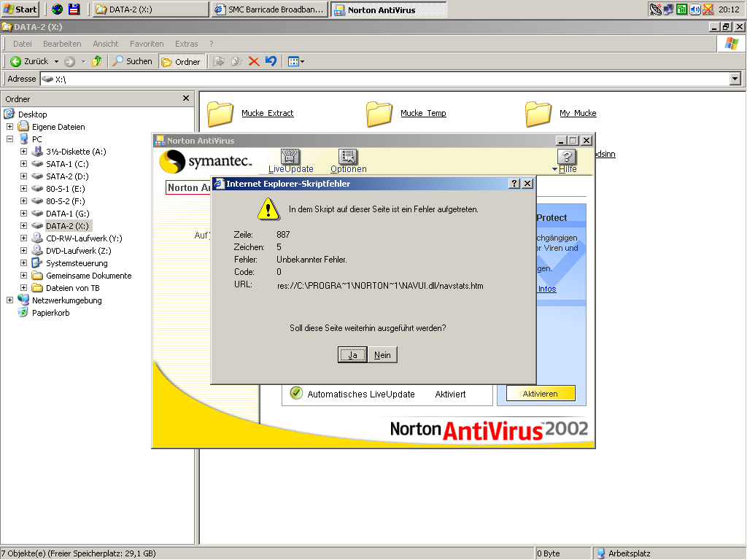
Task: Click the network computers tray icon
Action: click(668, 9)
